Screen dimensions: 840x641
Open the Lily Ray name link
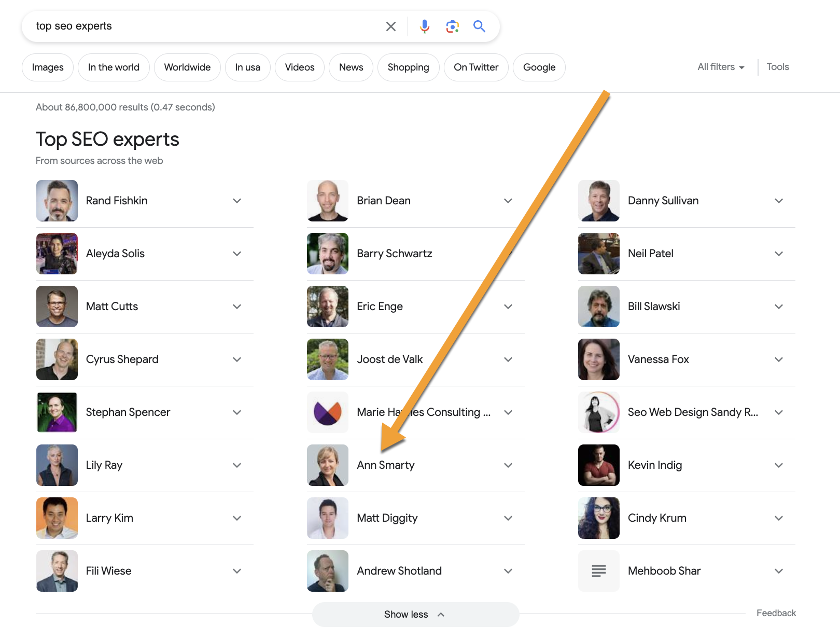pos(104,465)
